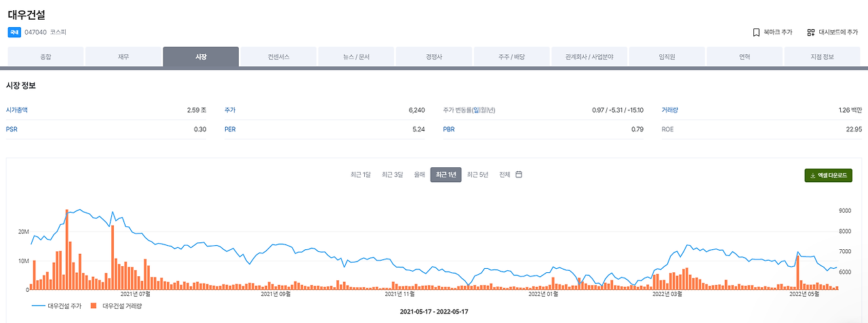Click the 대시보드에 추가 label
Image resolution: width=868 pixels, height=323 pixels.
[838, 32]
